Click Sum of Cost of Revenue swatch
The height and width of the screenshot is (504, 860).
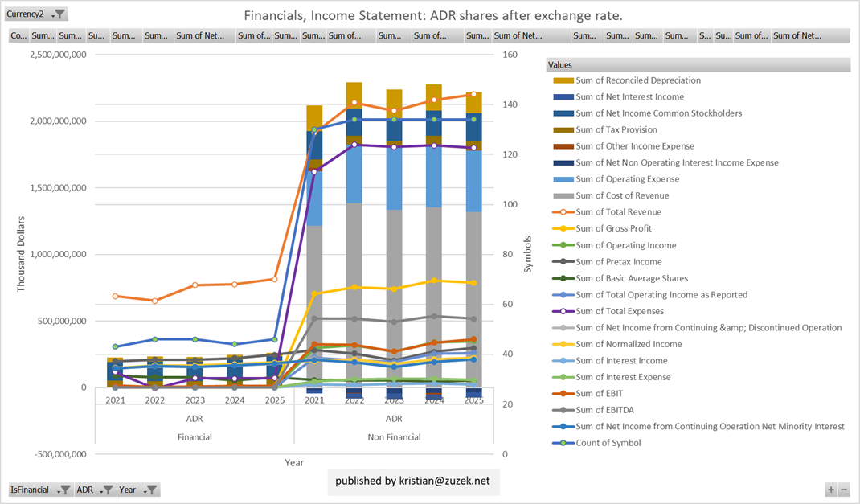[563, 196]
